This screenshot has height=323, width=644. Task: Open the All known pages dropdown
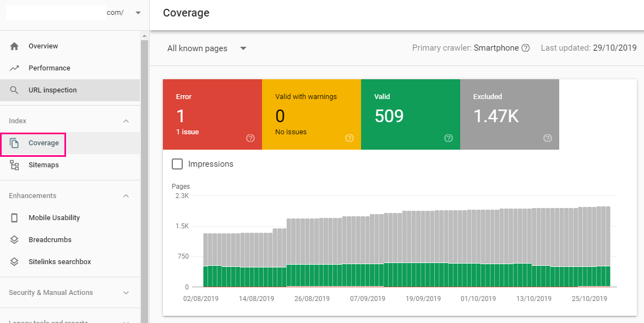click(206, 48)
